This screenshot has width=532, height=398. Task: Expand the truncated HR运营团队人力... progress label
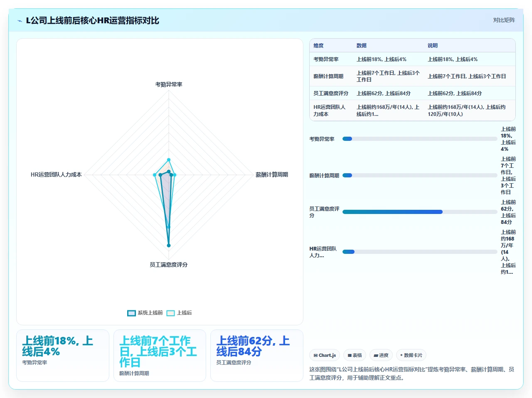323,252
